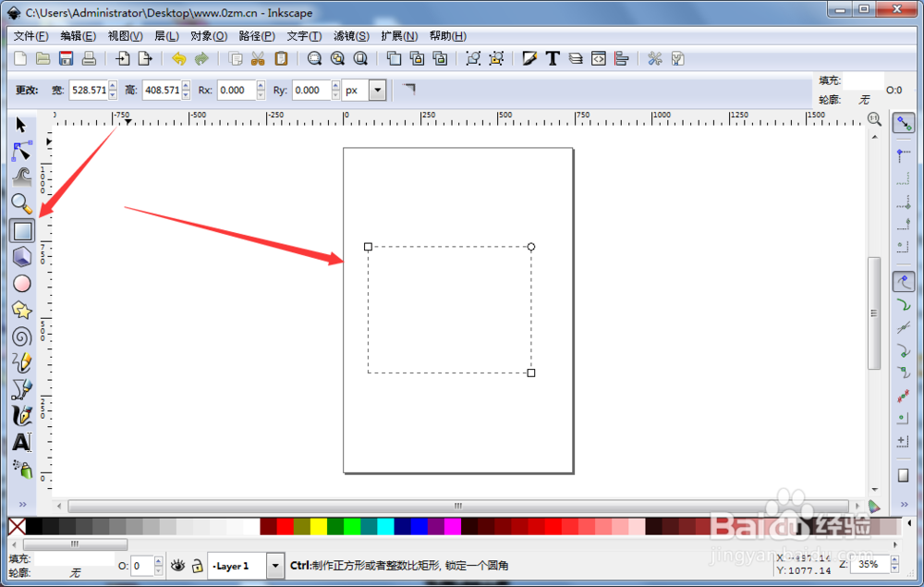Open the 视图(V) menu
The width and height of the screenshot is (924, 587).
point(125,36)
